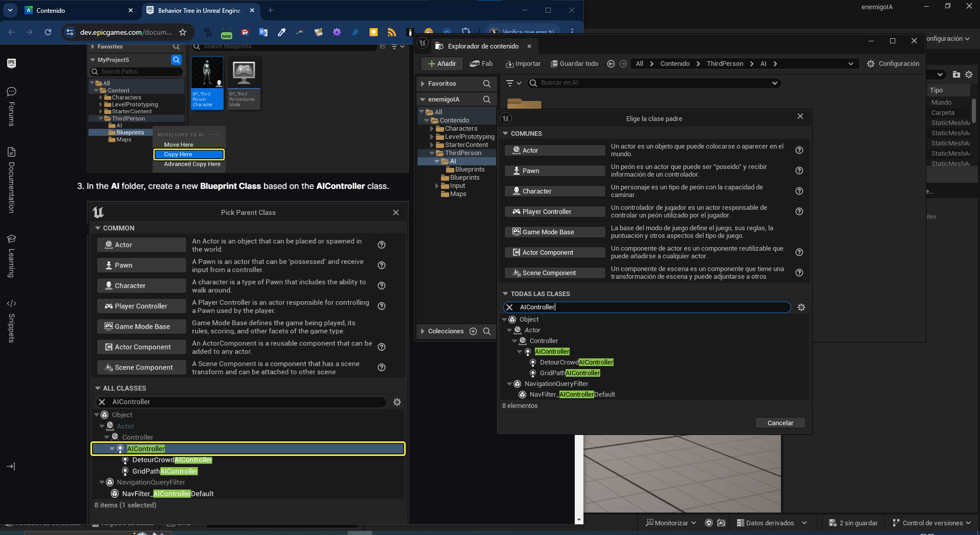980x535 pixels.
Task: Select the Maps folder in the tree
Action: [458, 194]
